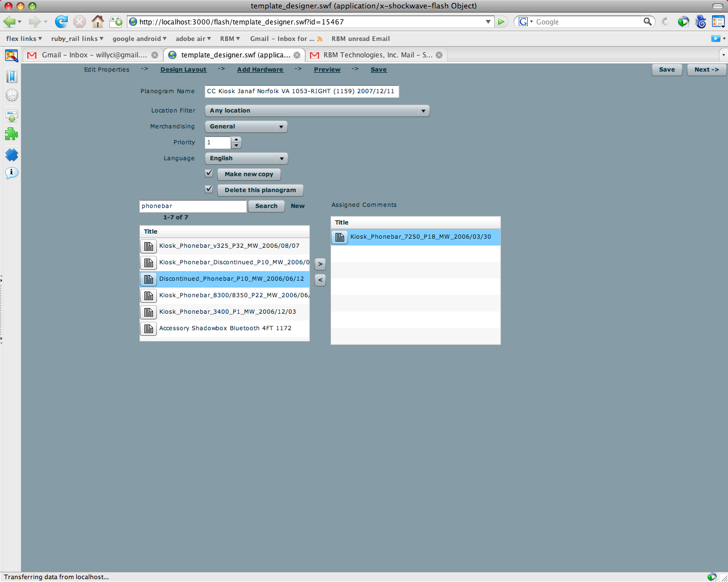The height and width of the screenshot is (582, 728).
Task: Click the Reload icon in the browser toolbar
Action: [x=61, y=22]
